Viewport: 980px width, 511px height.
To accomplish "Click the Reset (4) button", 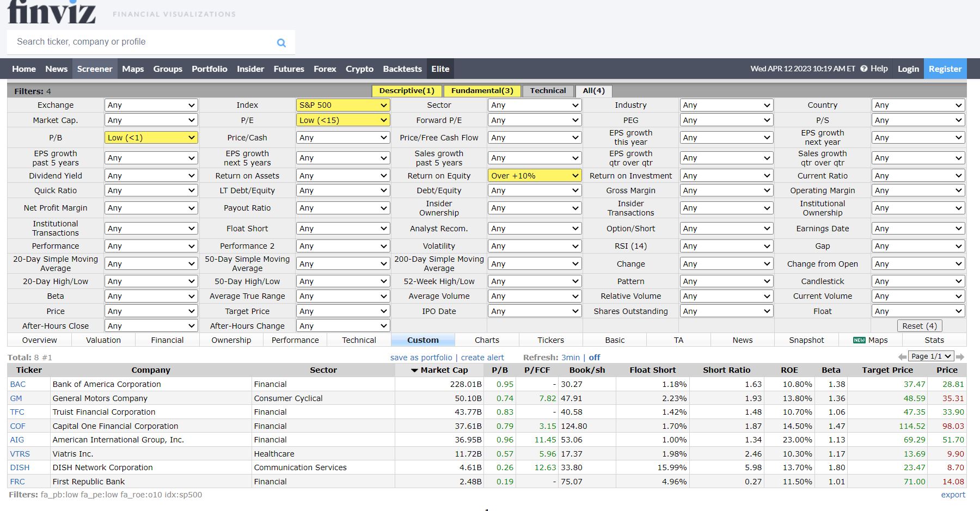I will coord(920,326).
